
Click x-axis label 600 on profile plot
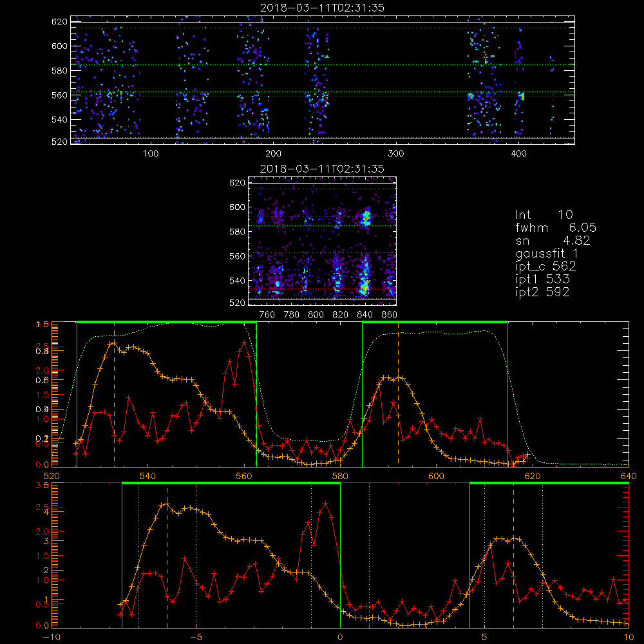tap(436, 477)
